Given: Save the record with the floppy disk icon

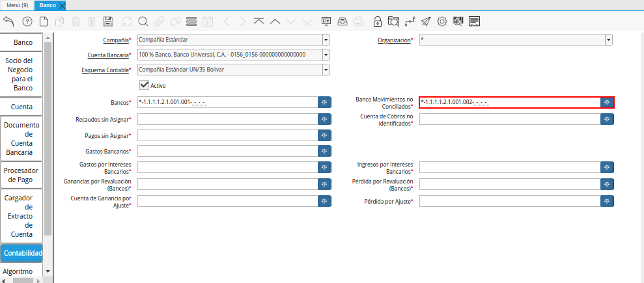Looking at the screenshot, I should [x=108, y=21].
